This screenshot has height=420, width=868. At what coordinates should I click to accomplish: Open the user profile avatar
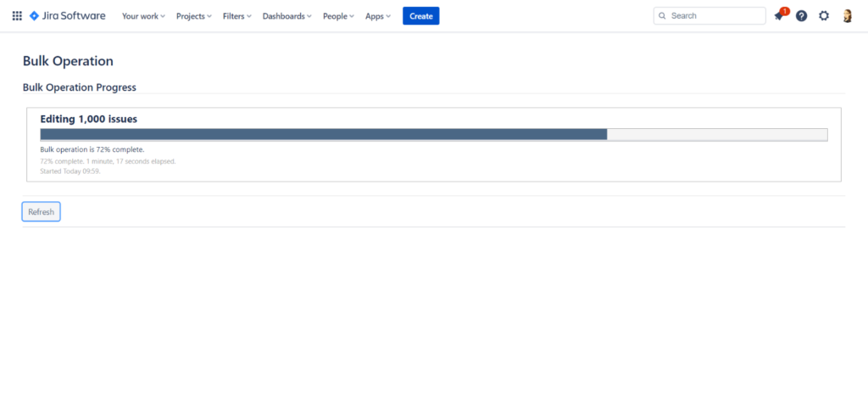(847, 16)
